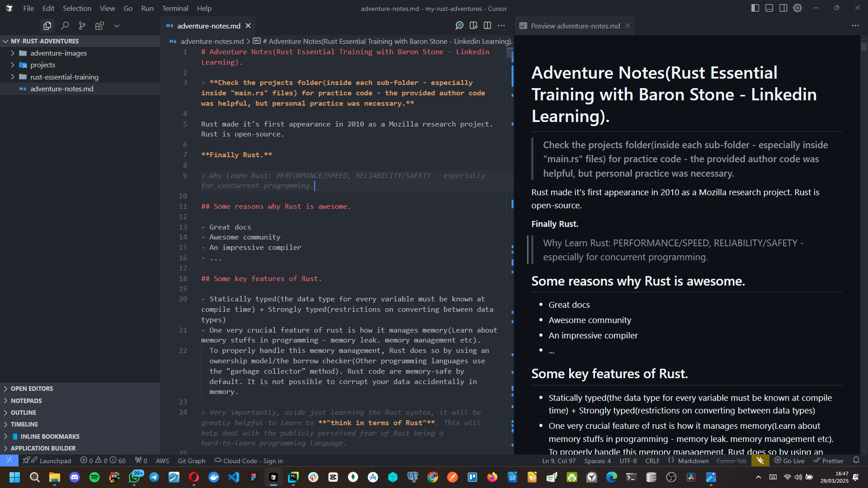
Task: Open the Source Control view icon
Action: [x=82, y=26]
